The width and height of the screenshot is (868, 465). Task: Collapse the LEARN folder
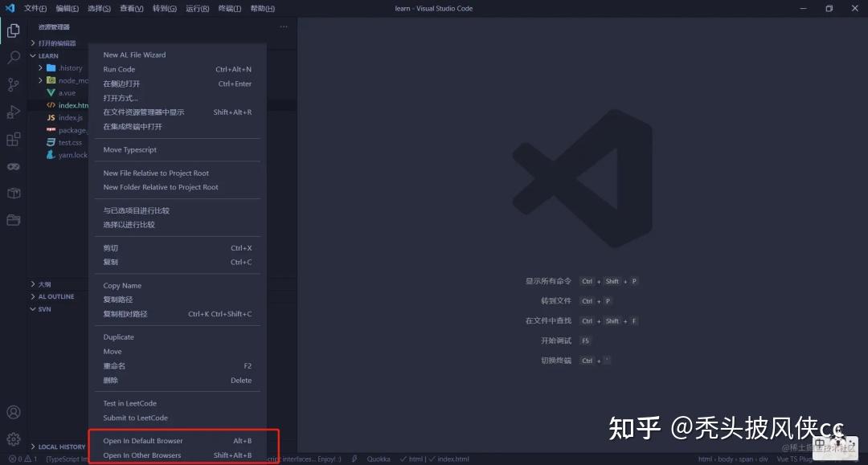point(47,55)
